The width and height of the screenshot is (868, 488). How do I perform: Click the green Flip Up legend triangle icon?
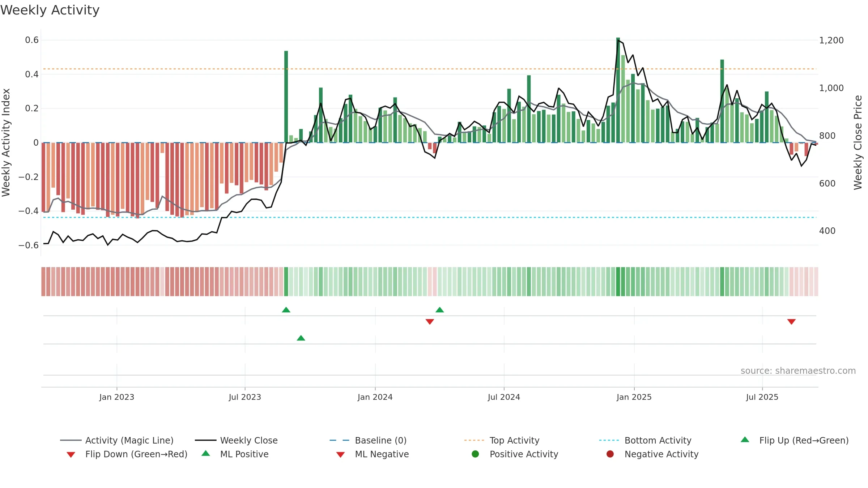745,440
